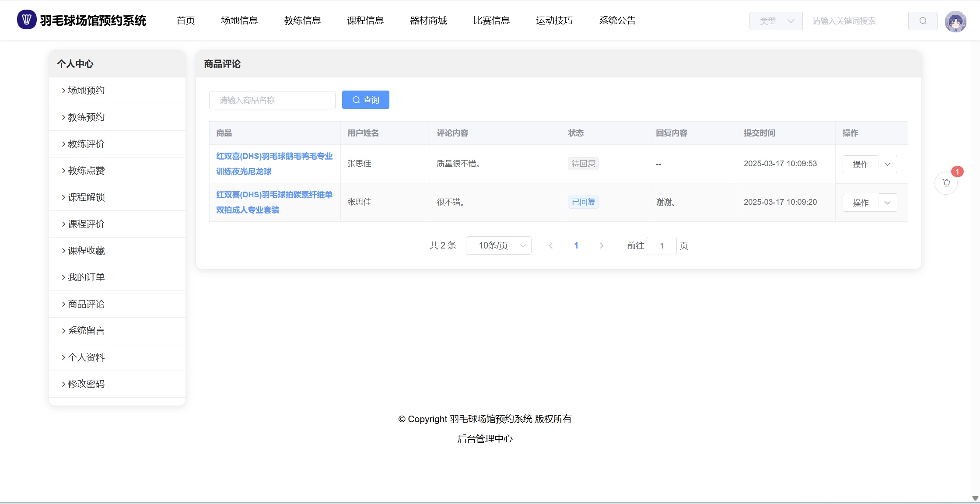Open the 比赛信息 navigation menu

[x=491, y=21]
